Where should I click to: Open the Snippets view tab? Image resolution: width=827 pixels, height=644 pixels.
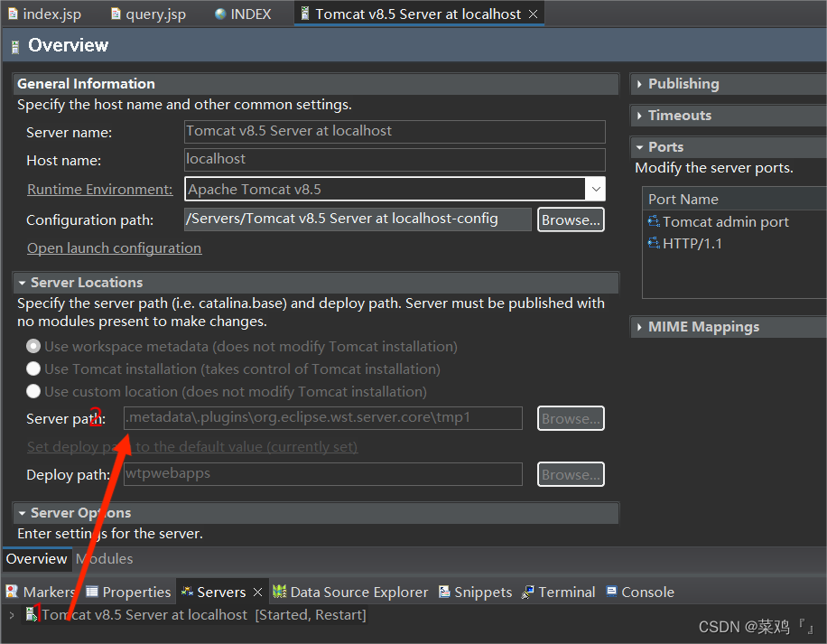(476, 592)
